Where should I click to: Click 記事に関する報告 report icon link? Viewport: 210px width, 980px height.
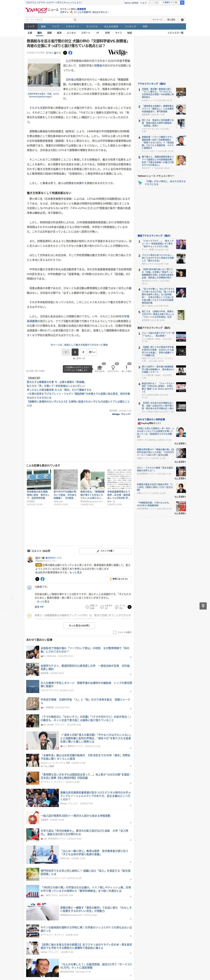click(x=36, y=371)
